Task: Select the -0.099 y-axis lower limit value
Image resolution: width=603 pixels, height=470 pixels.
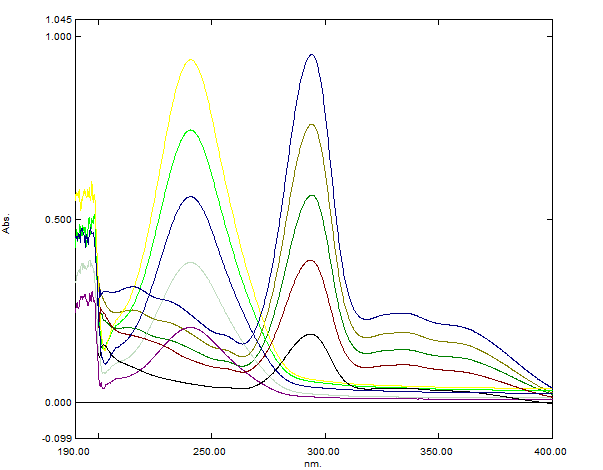Action: [x=58, y=438]
